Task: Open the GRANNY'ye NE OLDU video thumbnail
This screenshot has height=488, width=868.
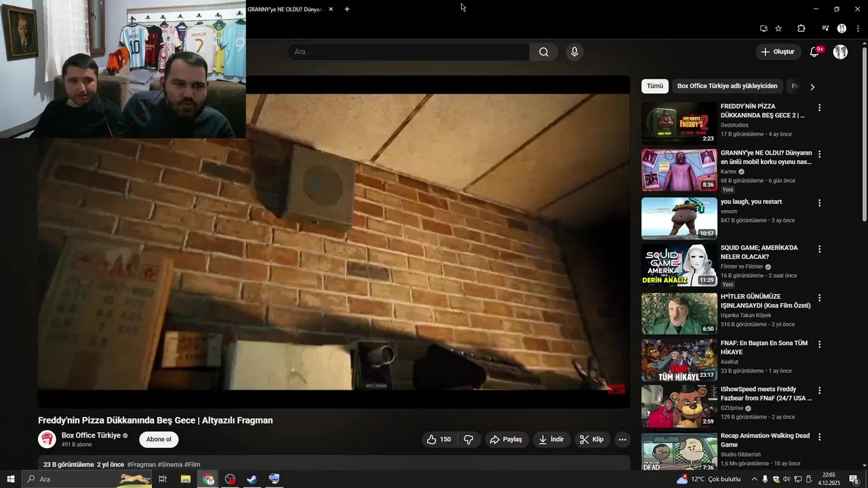Action: pyautogui.click(x=679, y=170)
